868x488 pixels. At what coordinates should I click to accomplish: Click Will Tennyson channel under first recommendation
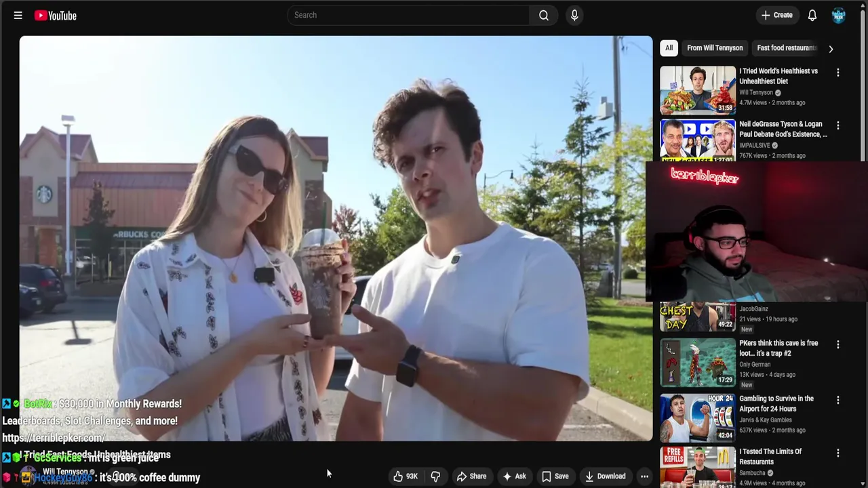756,92
